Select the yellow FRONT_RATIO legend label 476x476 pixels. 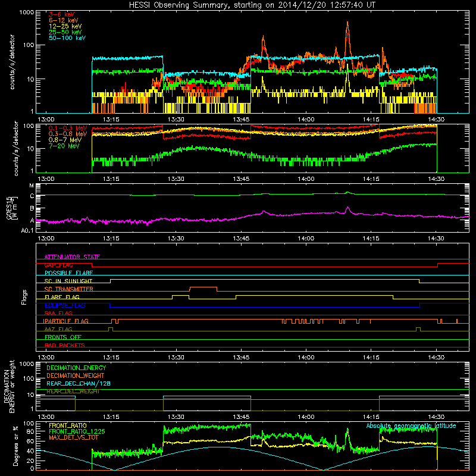coord(68,425)
